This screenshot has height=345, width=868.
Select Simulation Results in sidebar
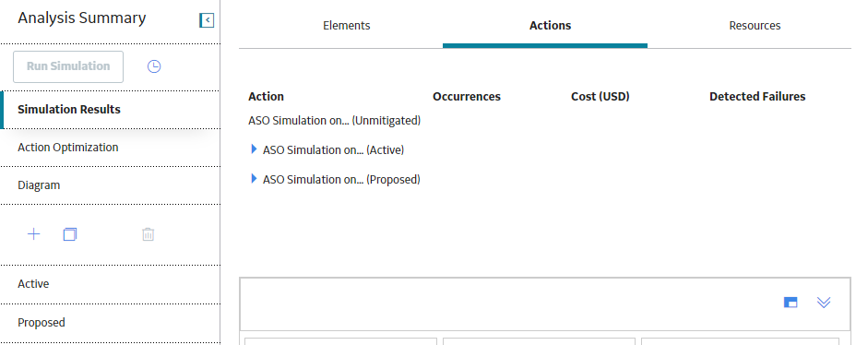[x=110, y=110]
